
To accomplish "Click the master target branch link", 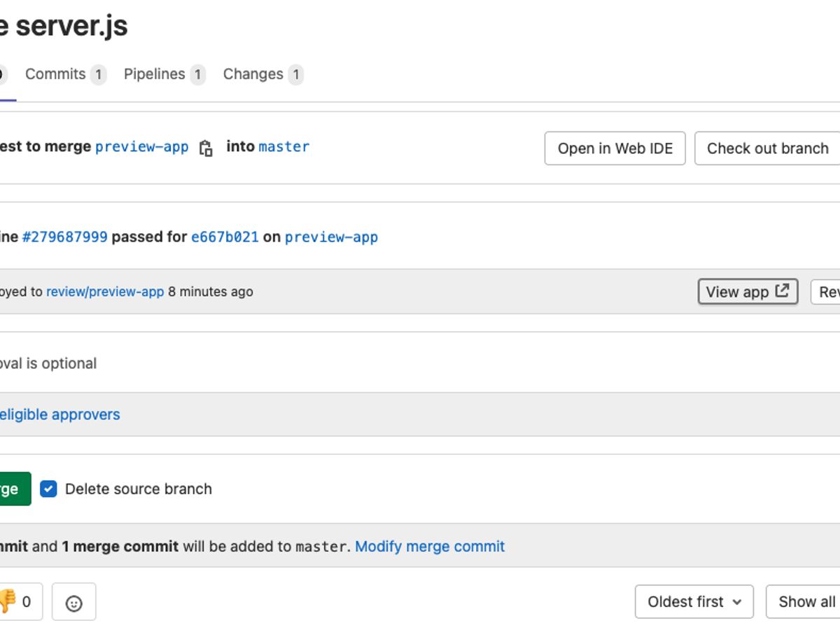I will [x=283, y=147].
